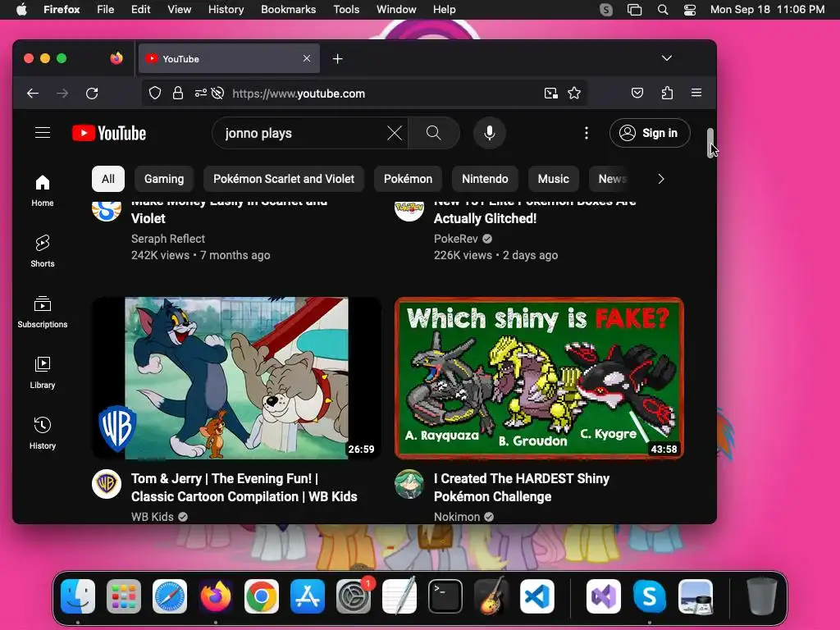Viewport: 840px width, 630px height.
Task: Open Save to Pocket button
Action: pos(637,94)
